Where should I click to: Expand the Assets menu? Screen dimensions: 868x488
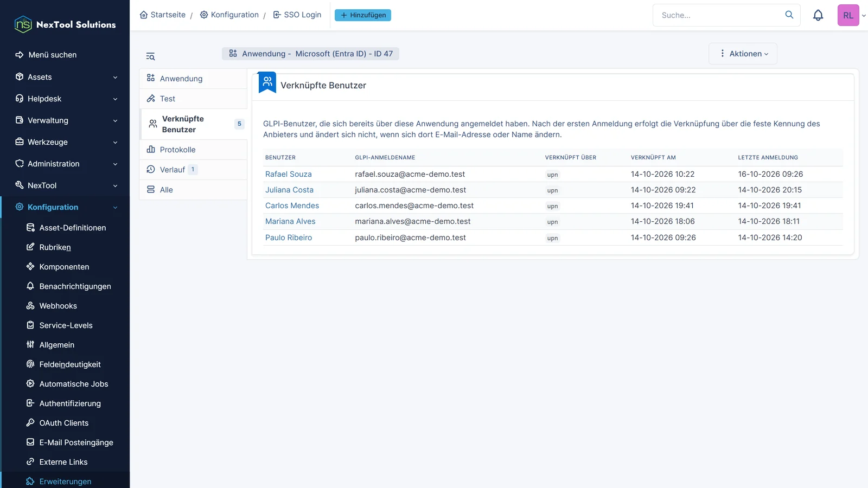coord(65,77)
